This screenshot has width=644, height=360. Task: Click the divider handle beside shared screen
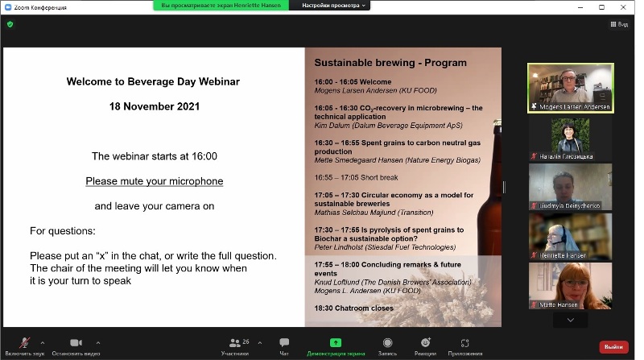[x=504, y=188]
